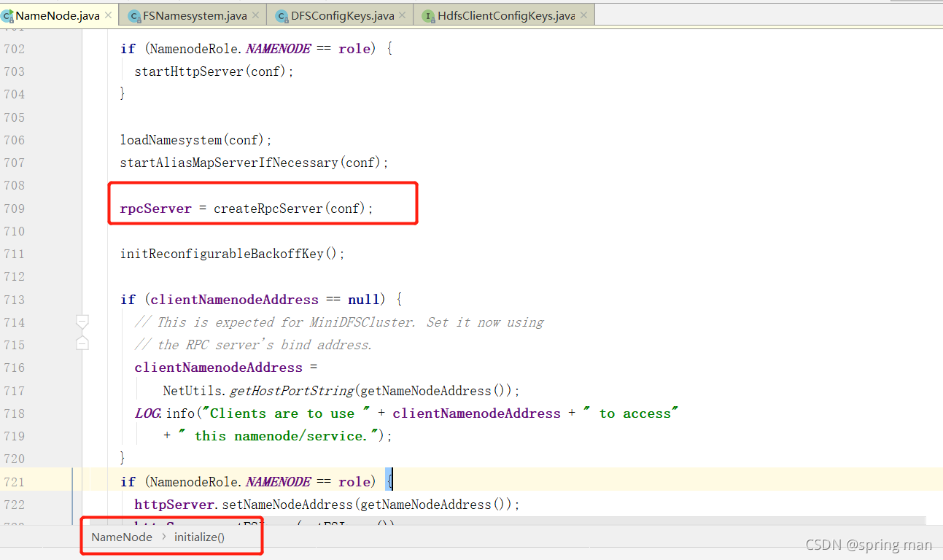Click the startAliasMapServerIfNecessary call
This screenshot has height=560, width=943.
(229, 163)
